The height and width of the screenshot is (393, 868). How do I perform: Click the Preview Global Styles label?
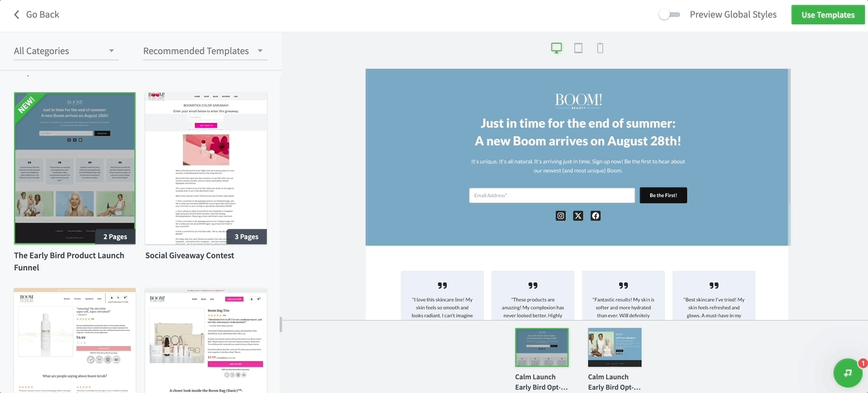[733, 15]
